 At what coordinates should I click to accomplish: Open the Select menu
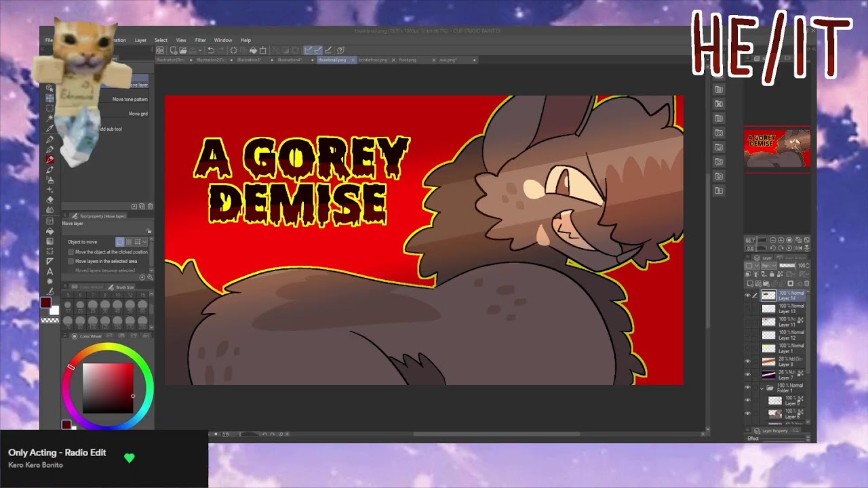pos(161,40)
